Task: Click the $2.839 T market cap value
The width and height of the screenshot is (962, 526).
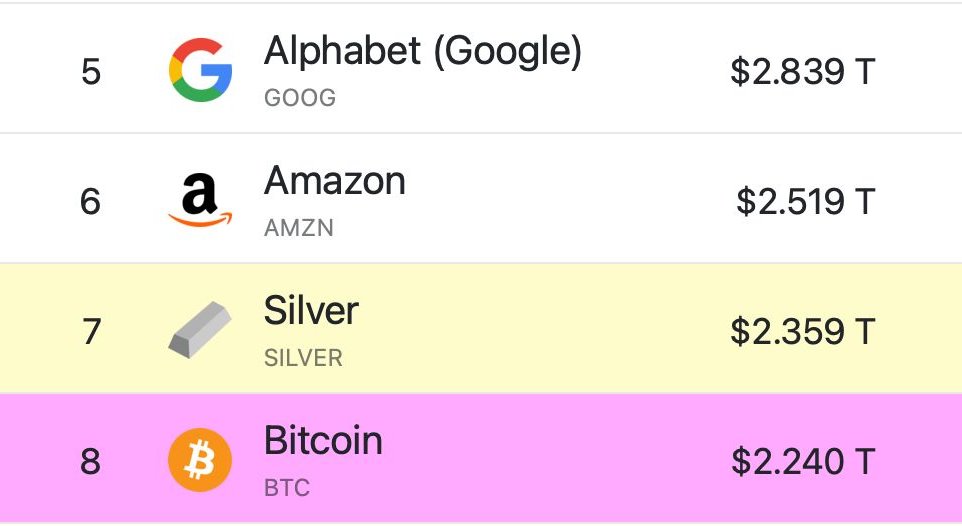Action: click(x=802, y=71)
